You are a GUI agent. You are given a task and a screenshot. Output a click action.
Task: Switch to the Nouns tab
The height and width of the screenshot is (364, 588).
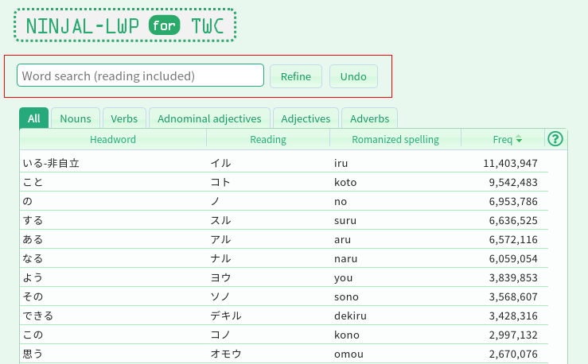pyautogui.click(x=76, y=118)
